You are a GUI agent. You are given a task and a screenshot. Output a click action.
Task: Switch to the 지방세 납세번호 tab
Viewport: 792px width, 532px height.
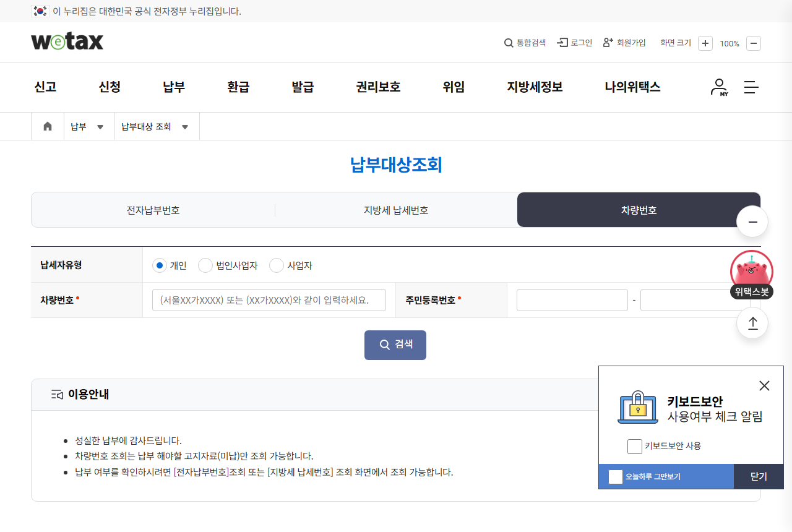(396, 210)
